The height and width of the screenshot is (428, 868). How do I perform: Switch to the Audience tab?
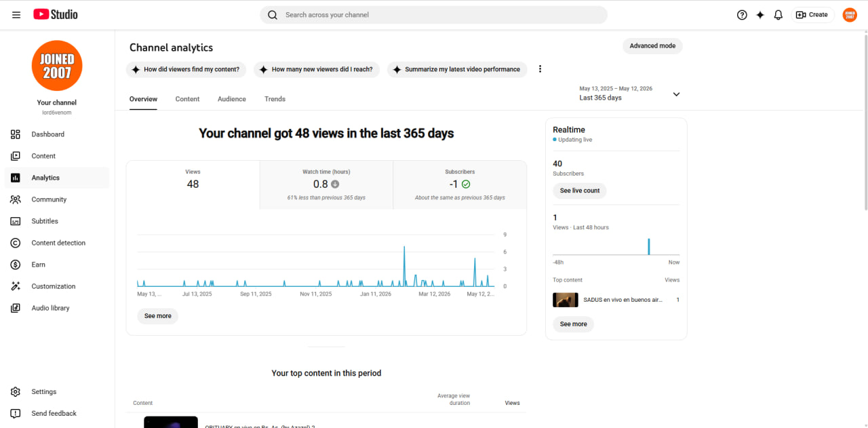[232, 99]
